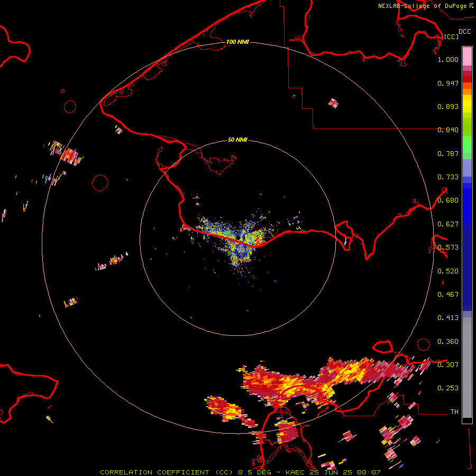Select the 0.307 scale value
Image resolution: width=476 pixels, height=476 pixels.
448,365
